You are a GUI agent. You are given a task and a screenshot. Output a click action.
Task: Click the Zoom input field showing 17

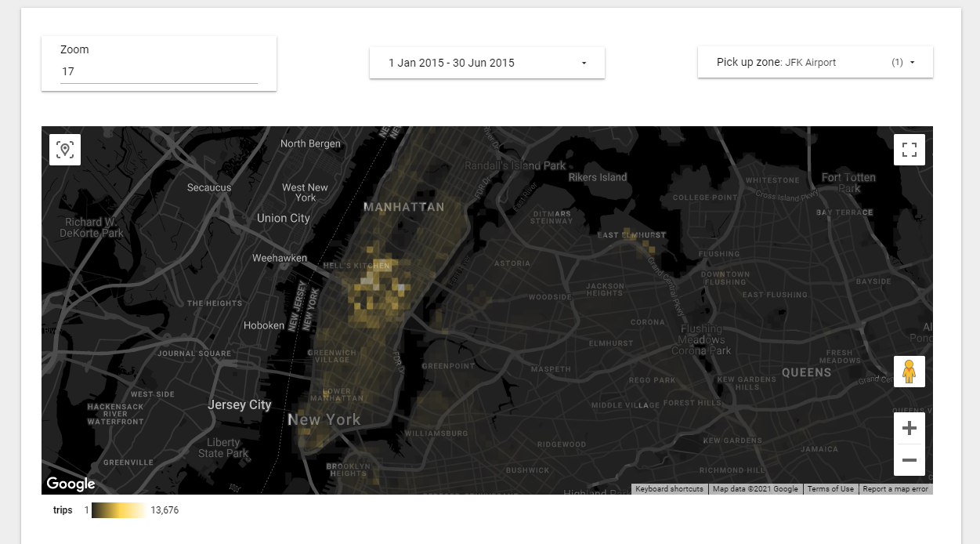pos(159,71)
